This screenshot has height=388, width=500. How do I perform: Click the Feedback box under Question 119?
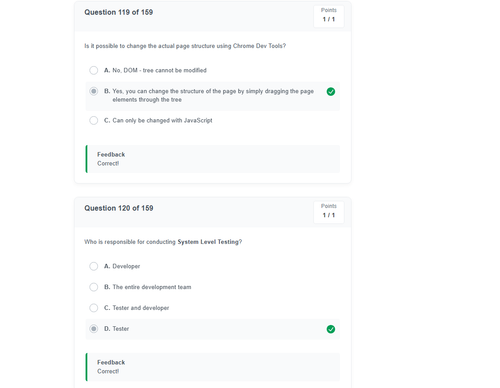pyautogui.click(x=213, y=159)
